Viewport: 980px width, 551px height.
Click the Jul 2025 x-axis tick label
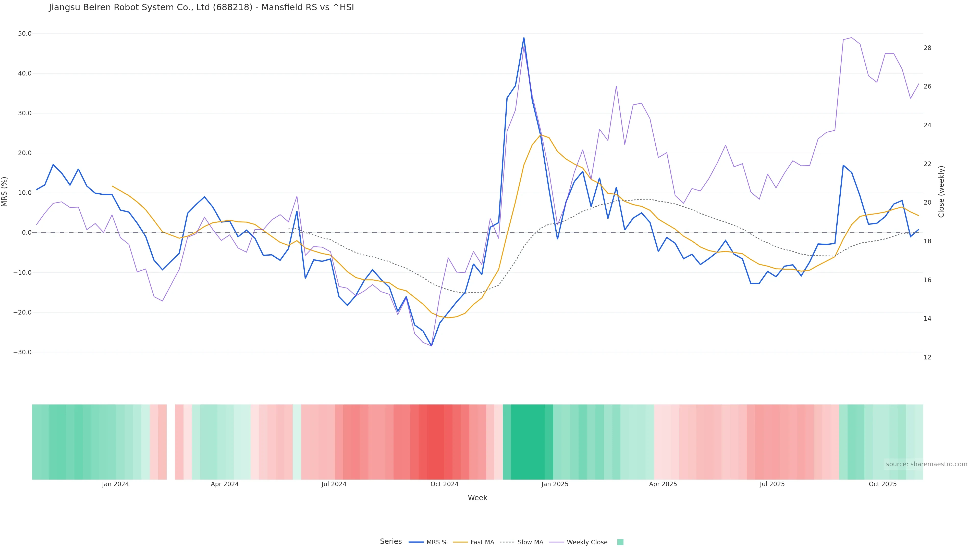(x=772, y=484)
